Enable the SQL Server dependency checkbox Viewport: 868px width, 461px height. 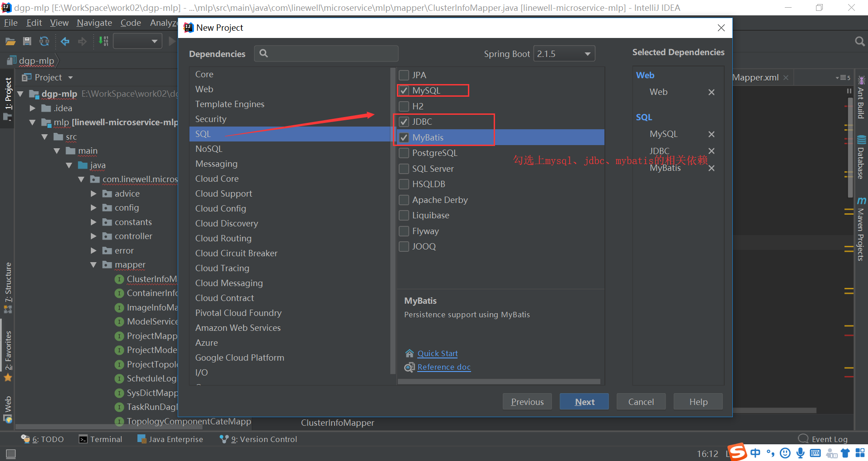[x=404, y=169]
